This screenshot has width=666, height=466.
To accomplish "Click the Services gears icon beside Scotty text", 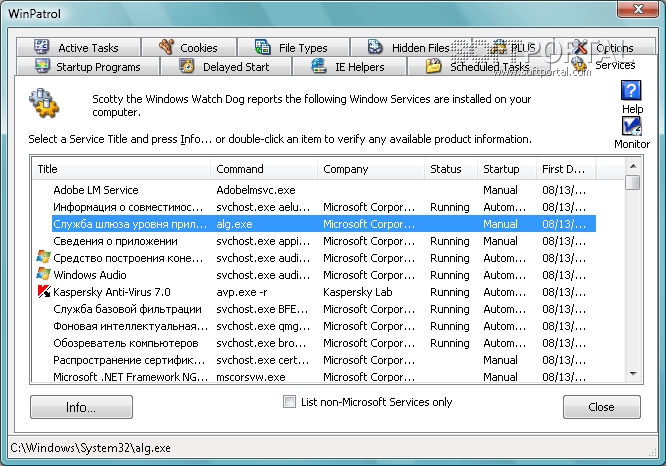I will pos(44,103).
